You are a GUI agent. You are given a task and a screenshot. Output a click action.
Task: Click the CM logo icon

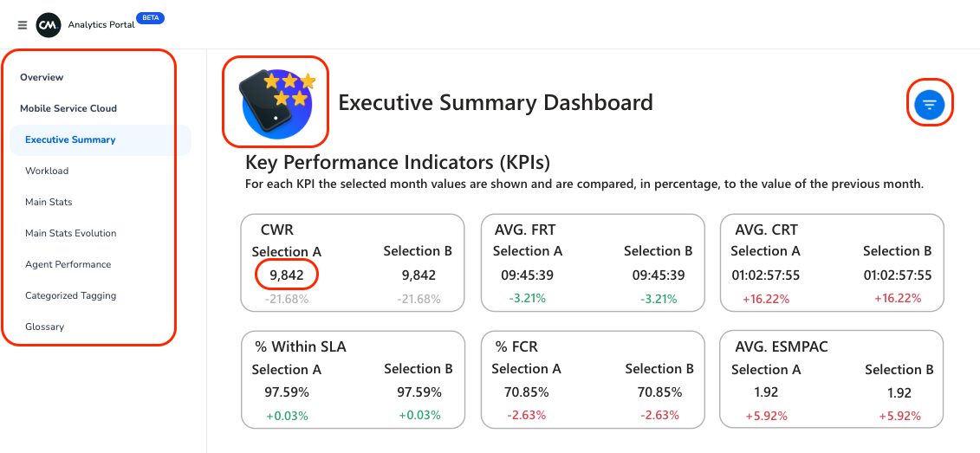[49, 25]
